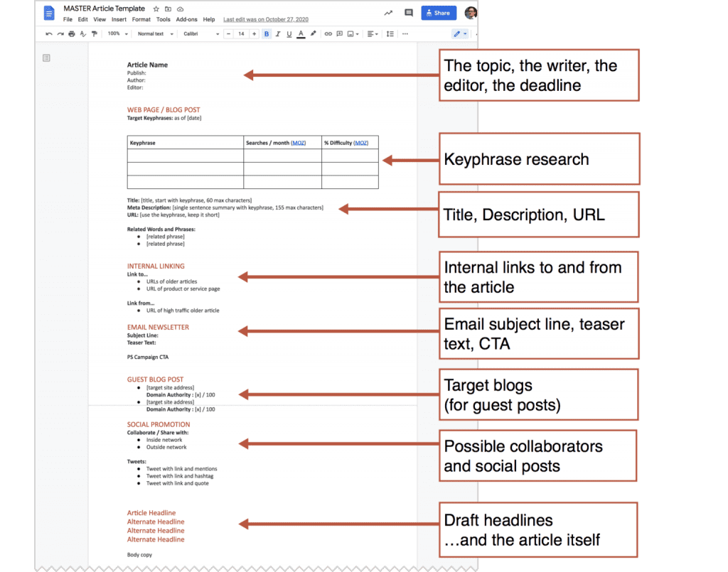This screenshot has width=728, height=572.
Task: Open the Edit menu
Action: pyautogui.click(x=82, y=19)
